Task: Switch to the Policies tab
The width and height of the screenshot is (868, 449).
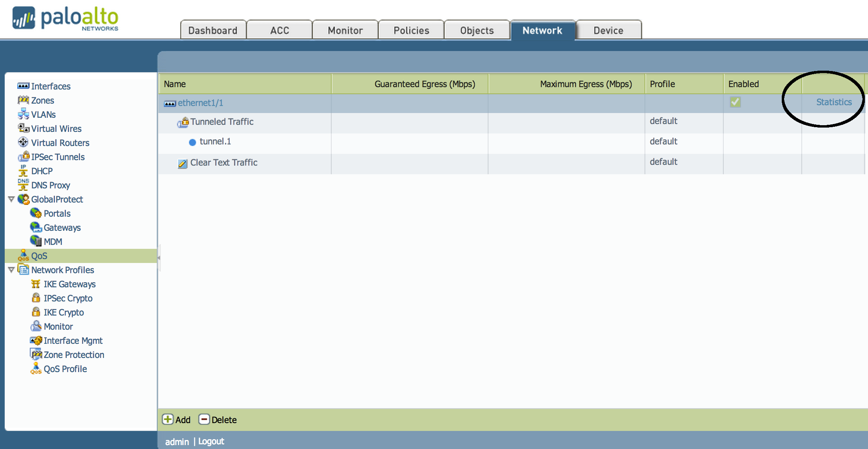Action: (x=411, y=30)
